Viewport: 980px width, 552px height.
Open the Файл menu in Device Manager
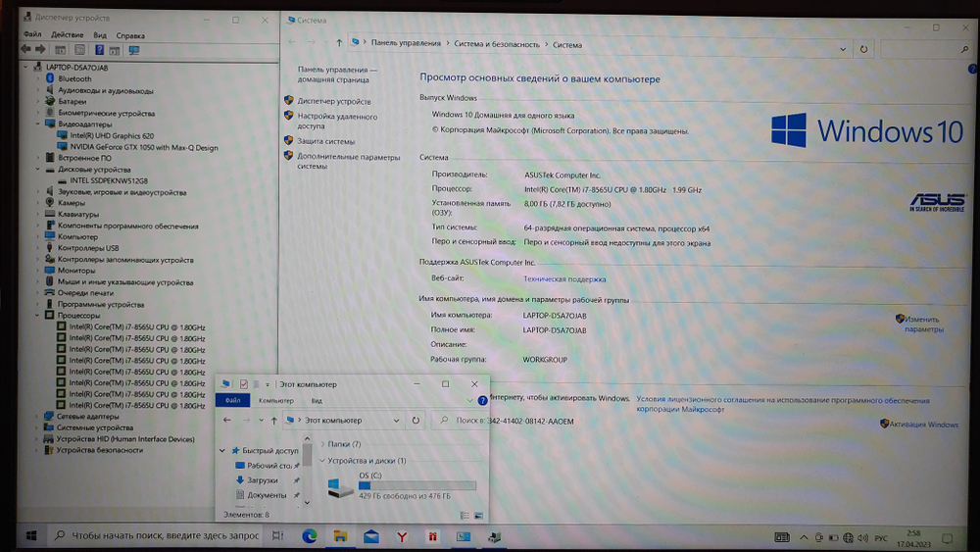[x=32, y=35]
